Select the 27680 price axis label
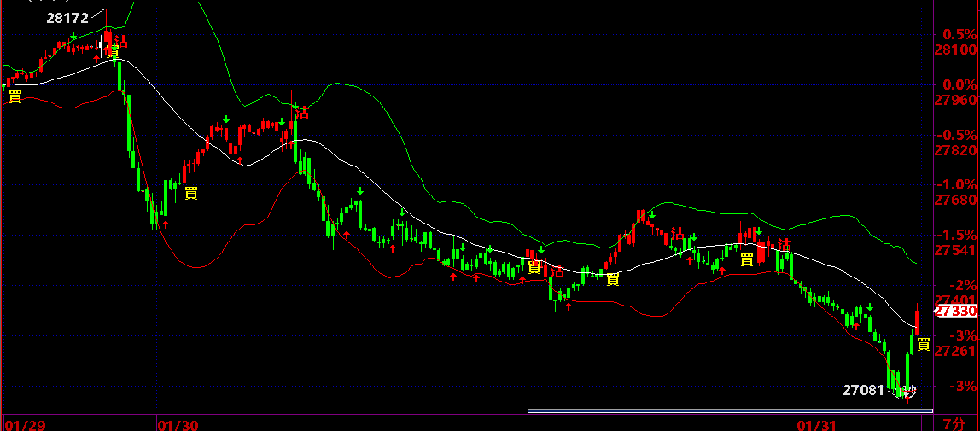980x431 pixels. [955, 200]
